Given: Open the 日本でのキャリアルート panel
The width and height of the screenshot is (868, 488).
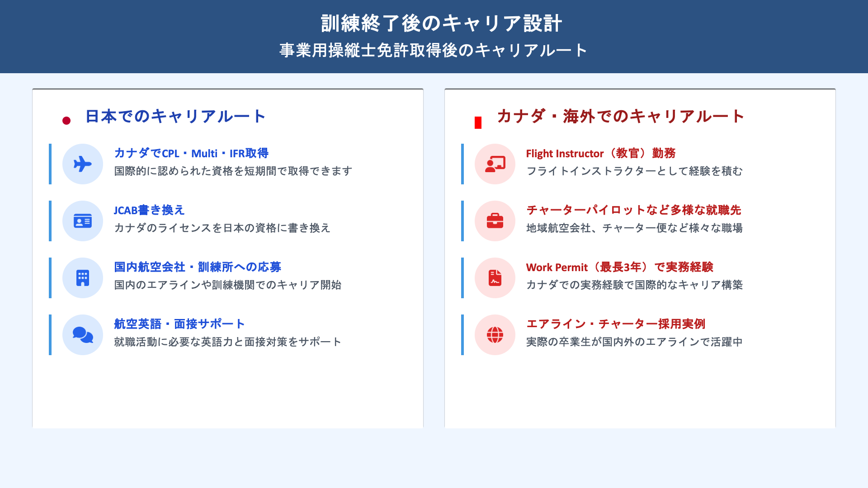Looking at the screenshot, I should pos(175,116).
